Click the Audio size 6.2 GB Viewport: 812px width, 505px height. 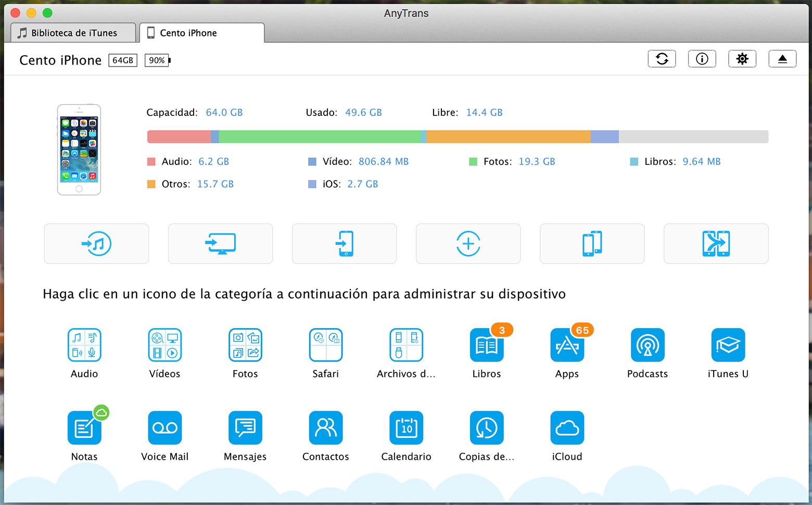click(214, 162)
